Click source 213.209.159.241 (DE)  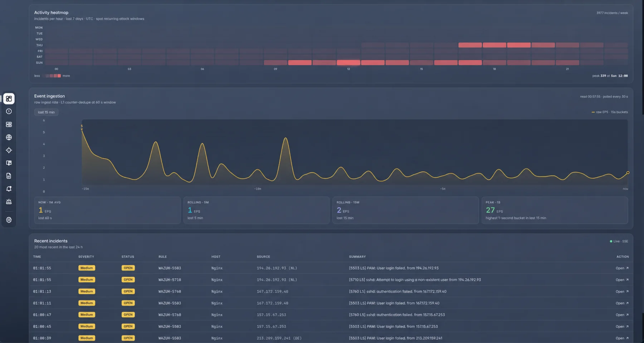[279, 338]
